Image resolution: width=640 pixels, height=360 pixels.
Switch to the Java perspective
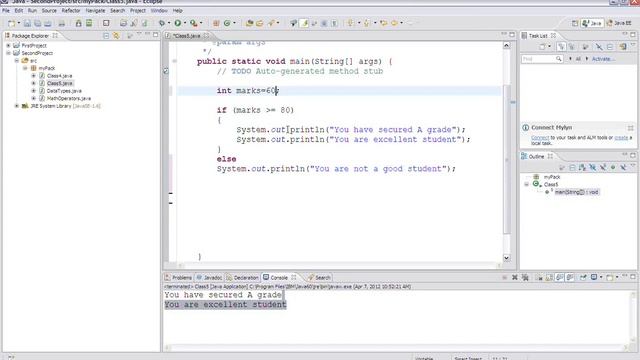(x=592, y=23)
